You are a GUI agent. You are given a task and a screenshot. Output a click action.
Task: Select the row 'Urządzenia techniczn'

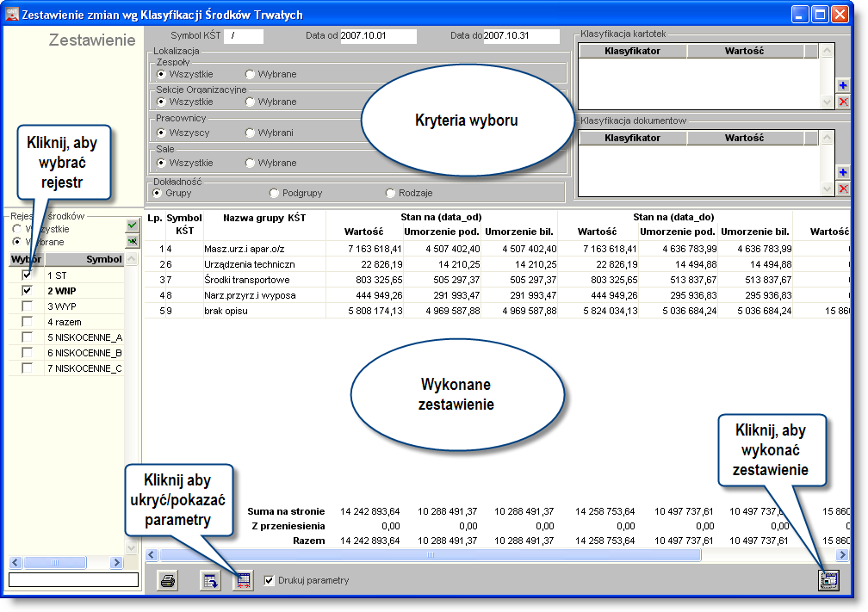[x=497, y=264]
